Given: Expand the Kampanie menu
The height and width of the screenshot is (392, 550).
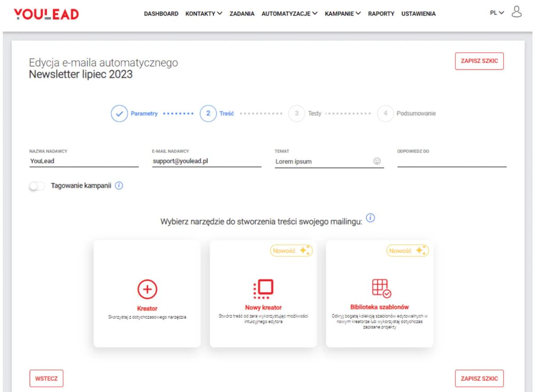Looking at the screenshot, I should [343, 14].
